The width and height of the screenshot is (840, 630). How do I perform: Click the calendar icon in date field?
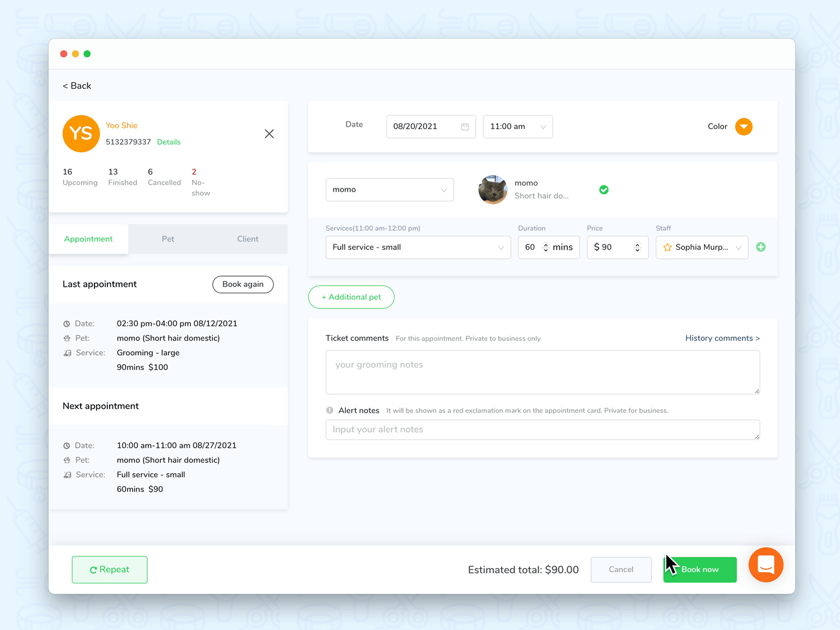465,127
